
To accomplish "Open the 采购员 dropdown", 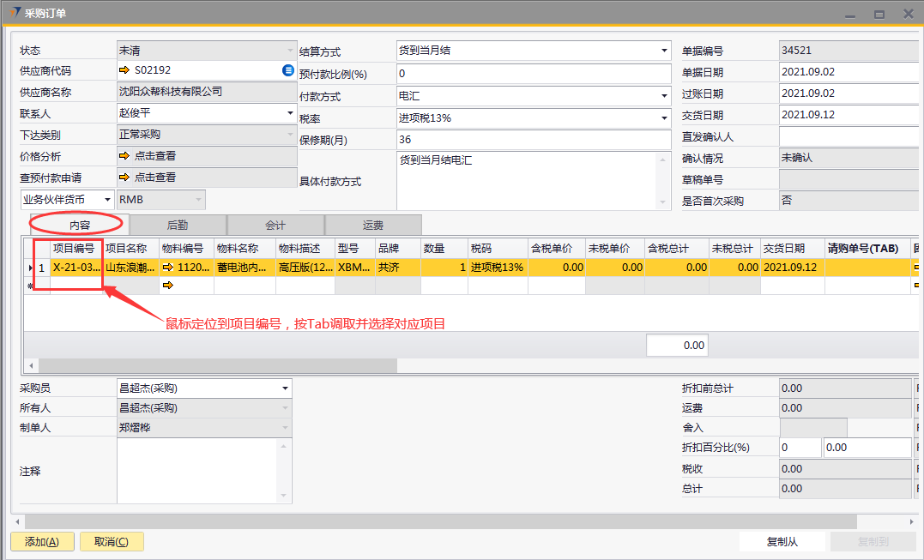I will [x=285, y=388].
